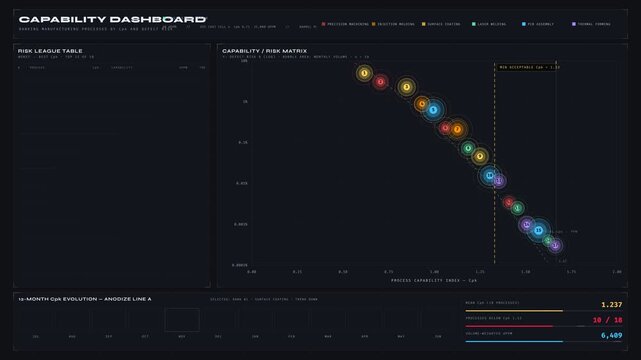Pick orange bubble number 4
The height and width of the screenshot is (360, 641).
point(422,104)
